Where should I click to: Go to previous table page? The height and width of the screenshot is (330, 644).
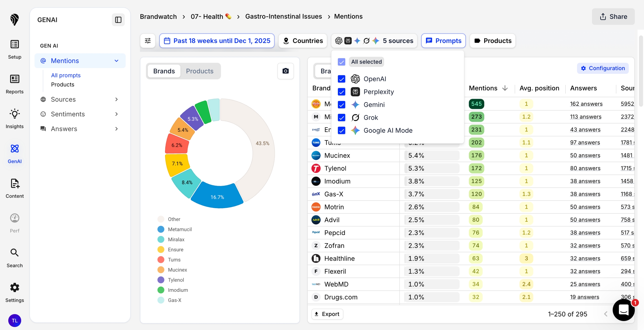coord(606,314)
